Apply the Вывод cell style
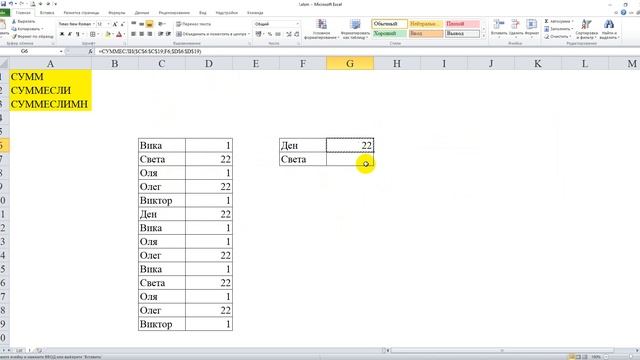640x360 pixels. 462,33
